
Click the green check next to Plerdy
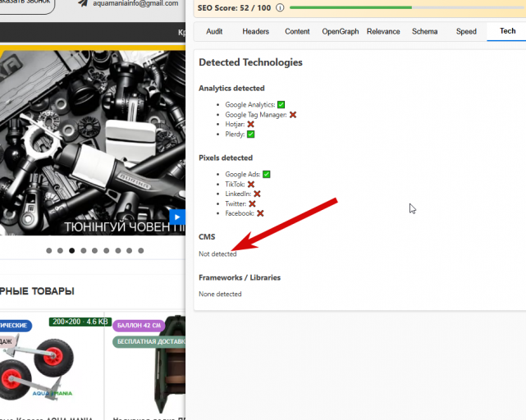[x=250, y=135]
